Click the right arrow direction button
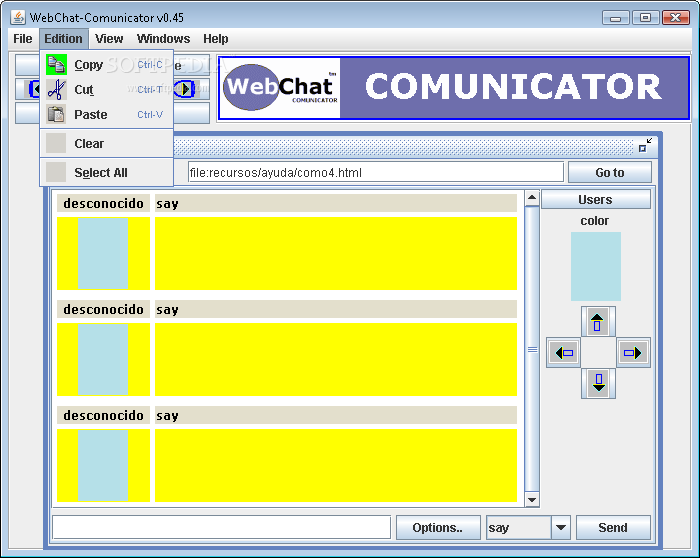700x558 pixels. (633, 353)
